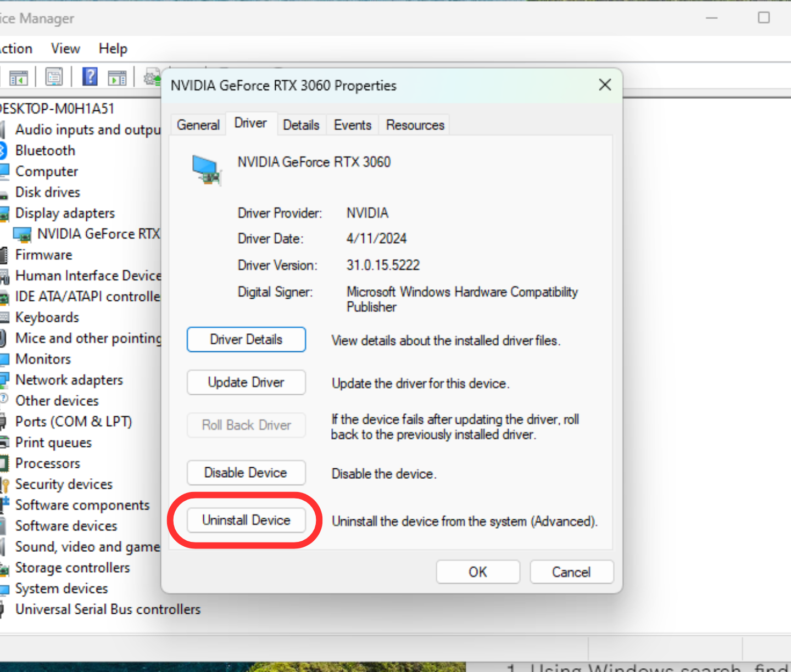
Task: Select Sound, video and game controllers
Action: tap(88, 547)
